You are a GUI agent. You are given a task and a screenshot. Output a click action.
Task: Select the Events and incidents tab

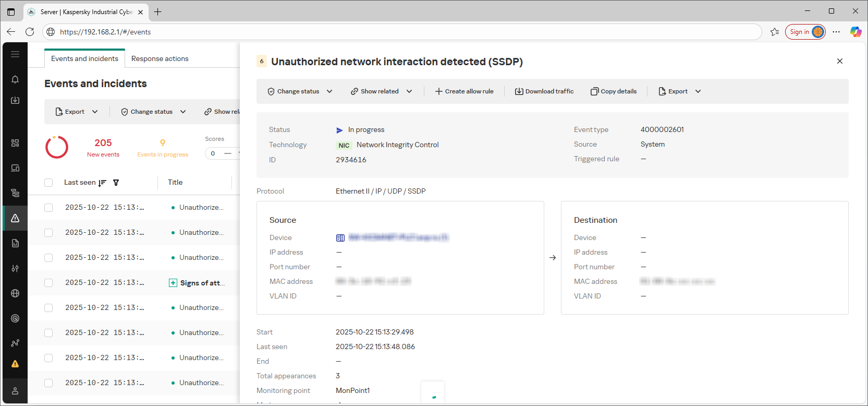[84, 58]
